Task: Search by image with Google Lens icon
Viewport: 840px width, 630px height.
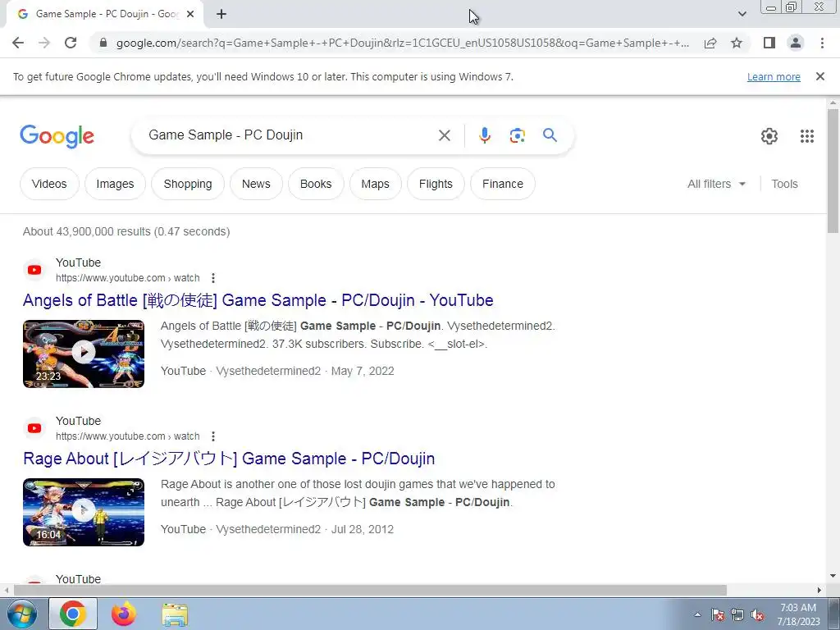Action: [517, 135]
